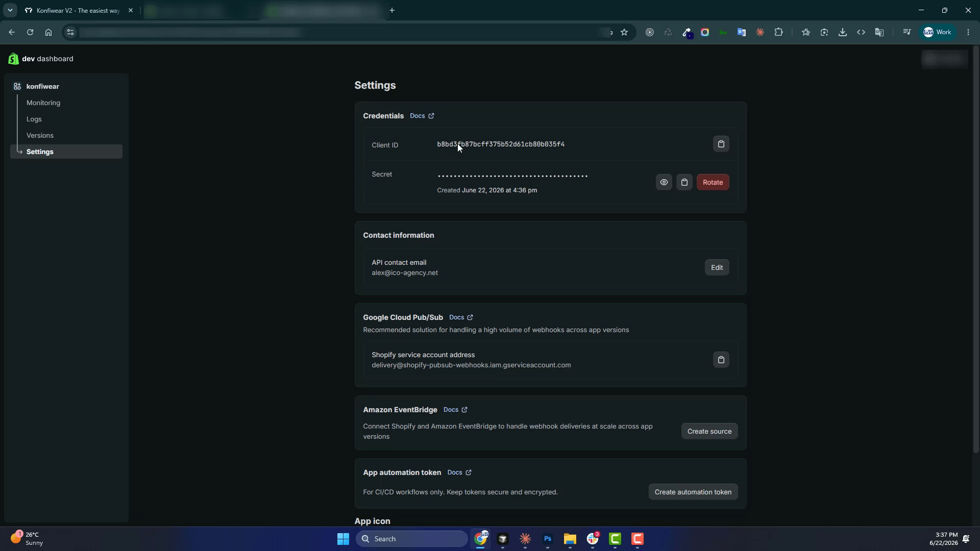Open Amazon EventBridge Docs link
This screenshot has height=551, width=980.
(x=455, y=410)
